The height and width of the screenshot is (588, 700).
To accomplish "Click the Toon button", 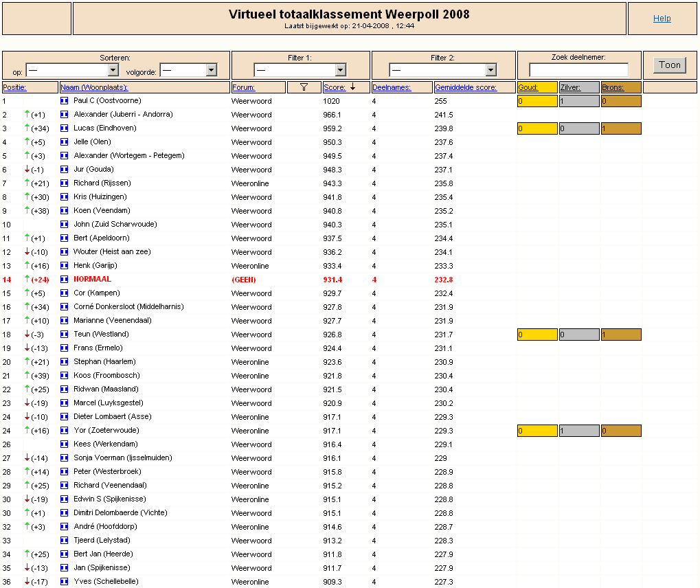I will (670, 65).
